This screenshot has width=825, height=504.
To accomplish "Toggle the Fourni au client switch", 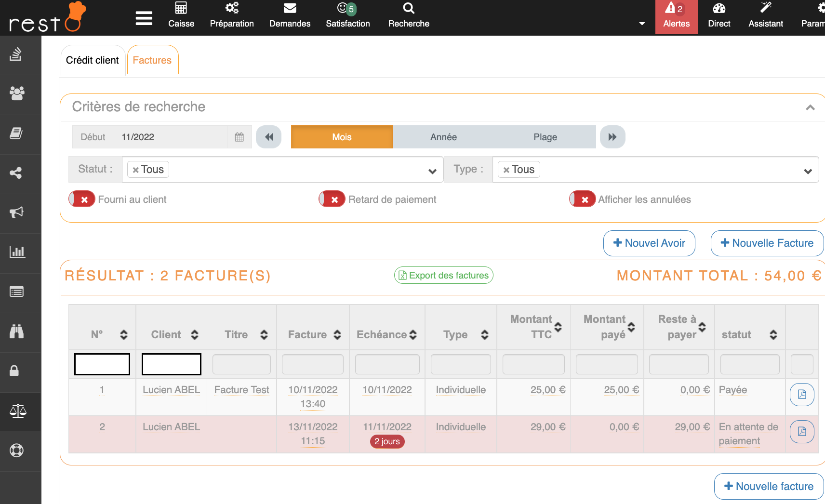I will click(82, 199).
